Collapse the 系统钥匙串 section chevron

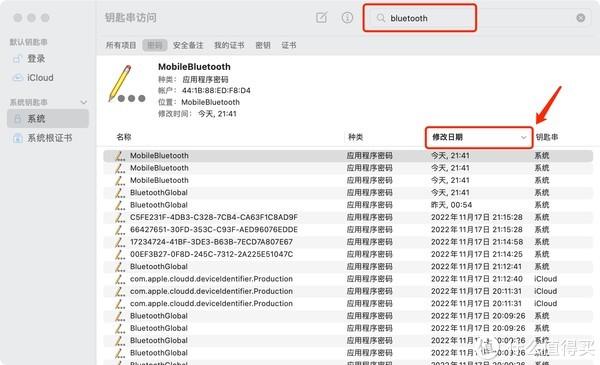84,102
